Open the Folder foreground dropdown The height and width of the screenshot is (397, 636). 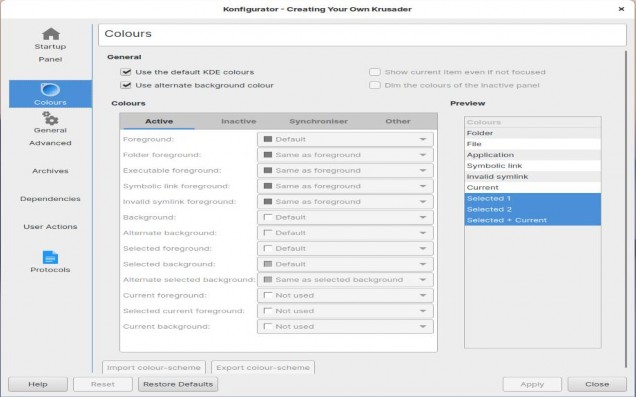pyautogui.click(x=345, y=155)
